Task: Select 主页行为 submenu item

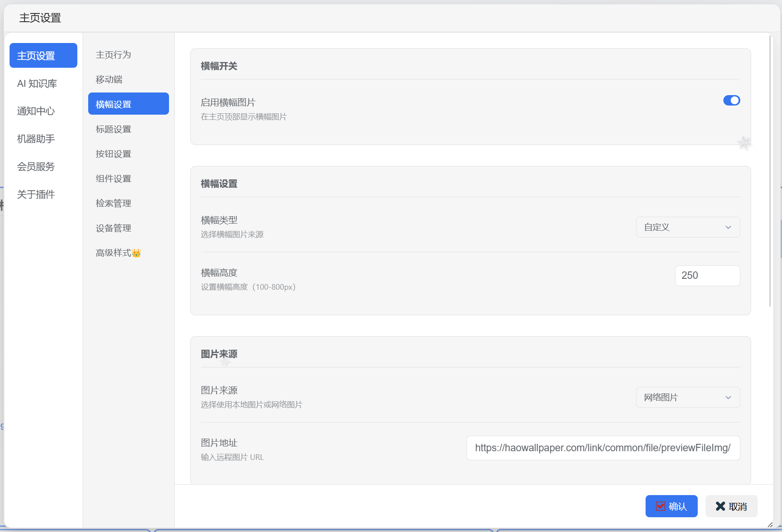Action: click(129, 55)
